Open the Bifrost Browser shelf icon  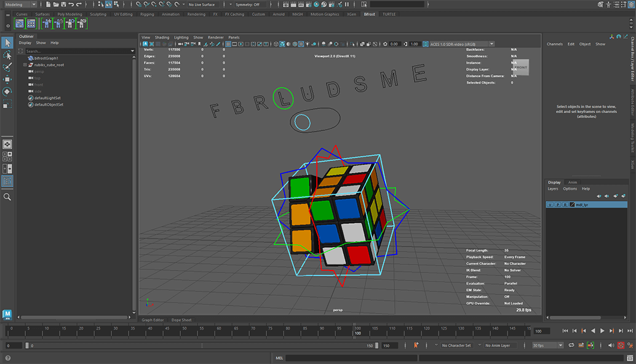31,23
